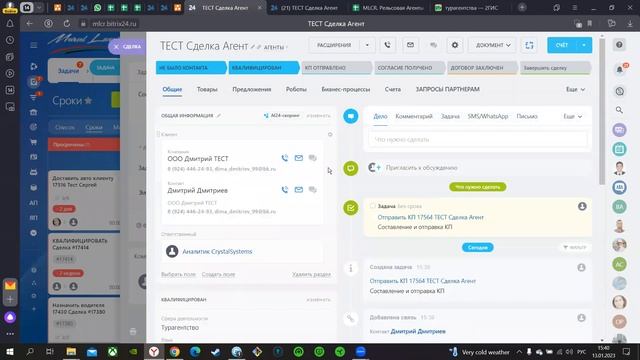Click the blue СЧЁТ button
640x360 pixels.
click(562, 45)
